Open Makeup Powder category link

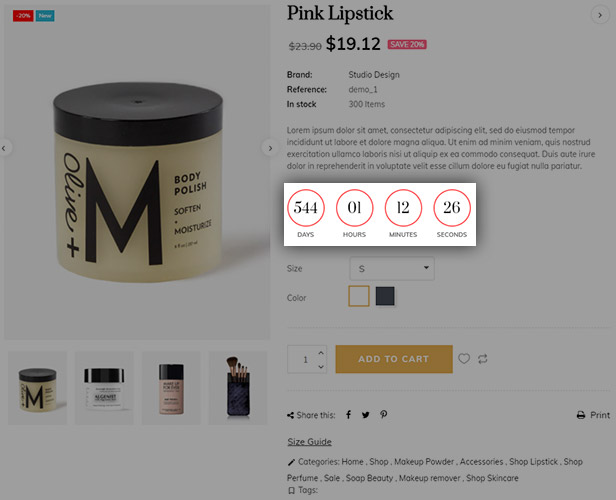pyautogui.click(x=424, y=462)
